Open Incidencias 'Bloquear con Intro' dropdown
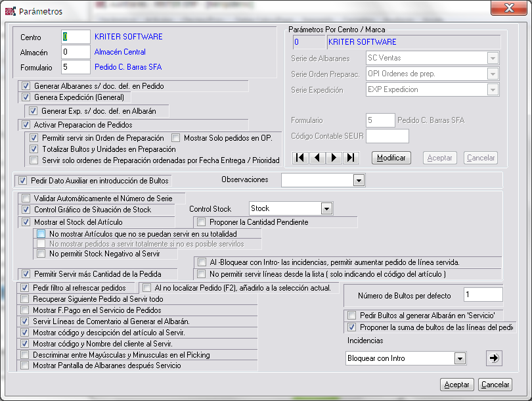The width and height of the screenshot is (532, 401). point(460,358)
